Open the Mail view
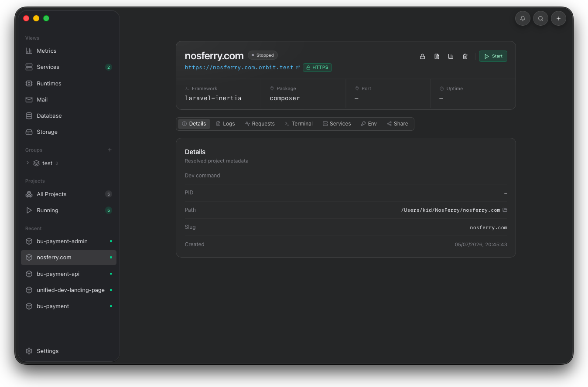Viewport: 588px width, 387px height. pos(69,99)
